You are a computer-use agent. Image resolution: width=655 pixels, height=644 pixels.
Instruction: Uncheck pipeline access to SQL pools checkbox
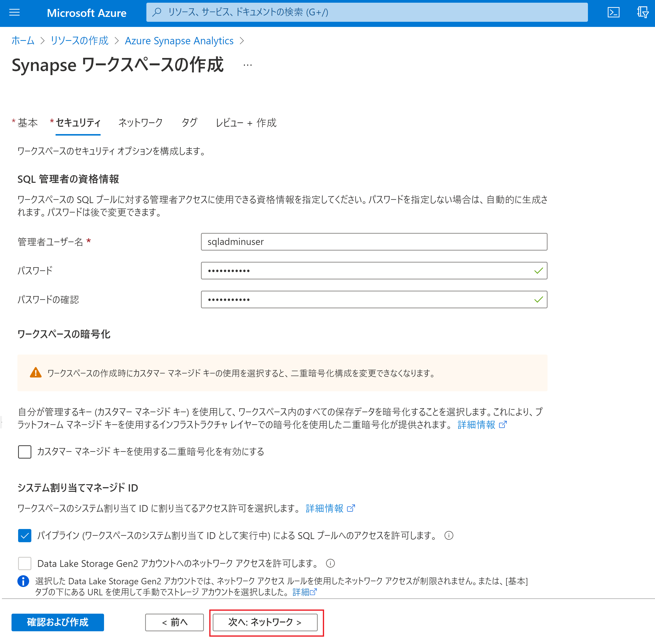click(x=25, y=535)
